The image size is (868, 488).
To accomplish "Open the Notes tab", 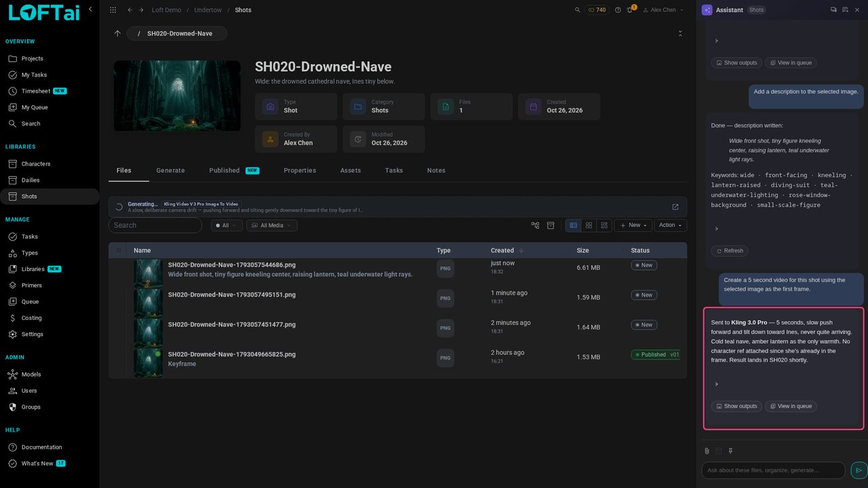I will pyautogui.click(x=436, y=170).
